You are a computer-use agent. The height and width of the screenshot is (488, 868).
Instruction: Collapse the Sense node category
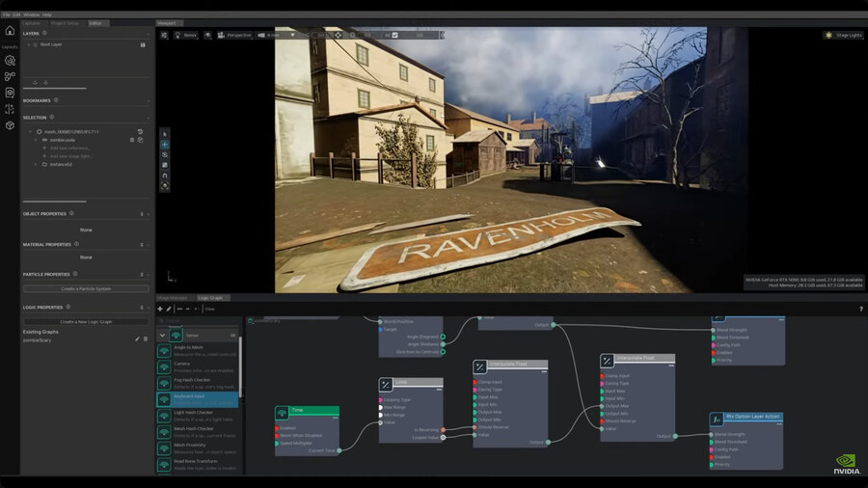pyautogui.click(x=162, y=335)
